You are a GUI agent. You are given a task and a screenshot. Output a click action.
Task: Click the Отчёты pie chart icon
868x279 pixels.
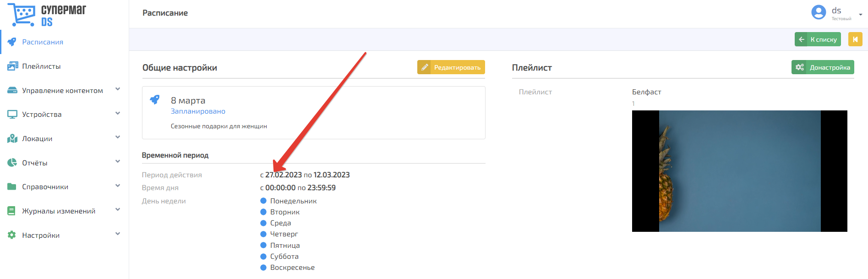(12, 163)
